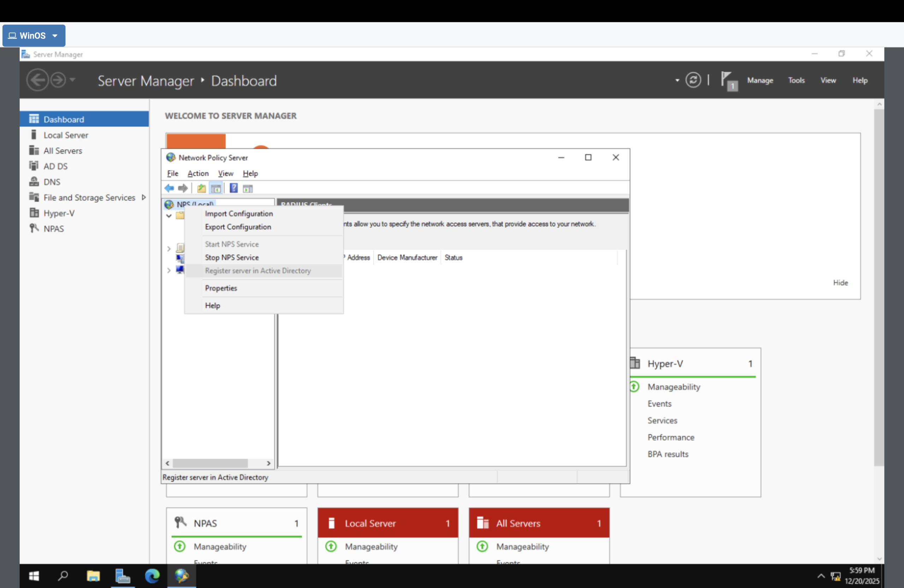
Task: Launch Microsoft Edge from the taskbar
Action: (152, 576)
